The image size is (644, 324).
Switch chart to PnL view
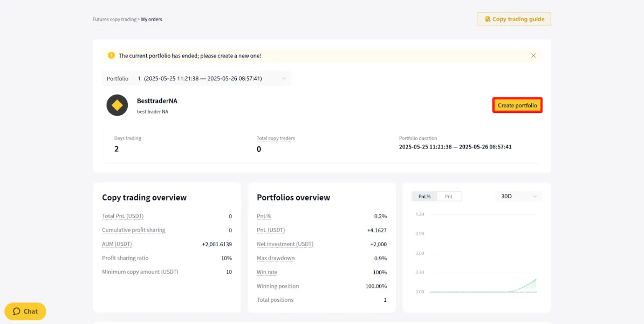[x=449, y=197]
